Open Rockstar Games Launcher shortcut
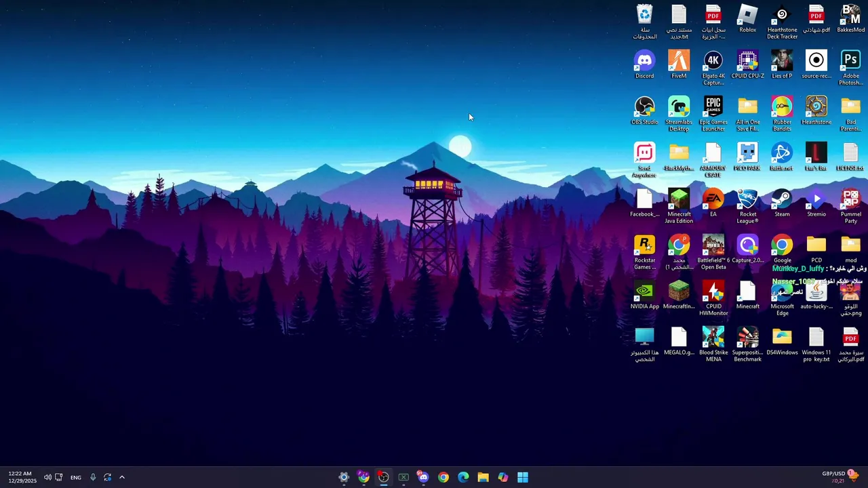The image size is (868, 488). [x=644, y=252]
